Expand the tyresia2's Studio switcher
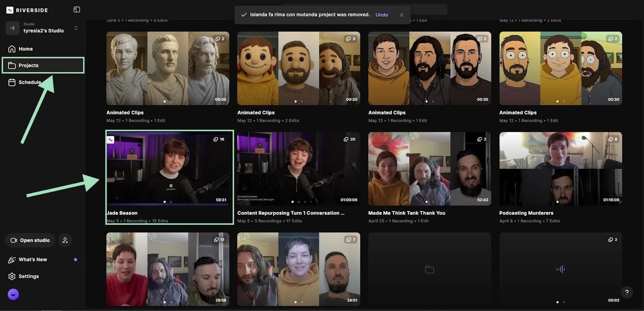644x311 pixels. click(76, 28)
